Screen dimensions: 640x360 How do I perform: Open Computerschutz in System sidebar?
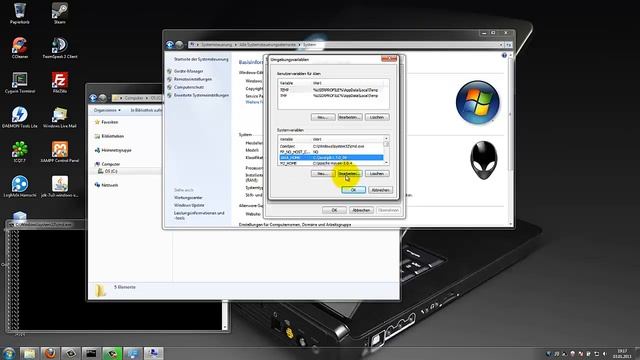pyautogui.click(x=189, y=87)
